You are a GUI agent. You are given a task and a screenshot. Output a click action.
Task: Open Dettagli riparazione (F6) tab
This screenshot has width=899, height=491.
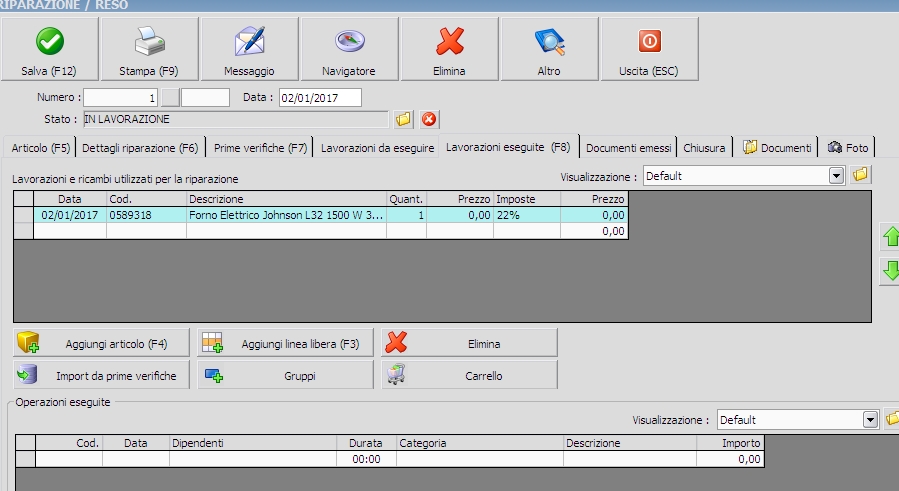tap(140, 147)
